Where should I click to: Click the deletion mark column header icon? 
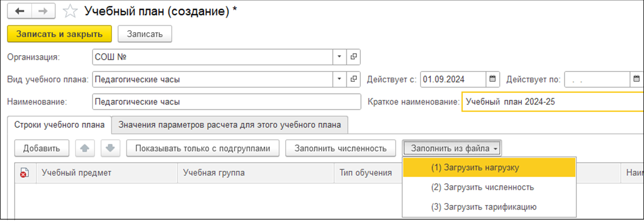(x=25, y=173)
